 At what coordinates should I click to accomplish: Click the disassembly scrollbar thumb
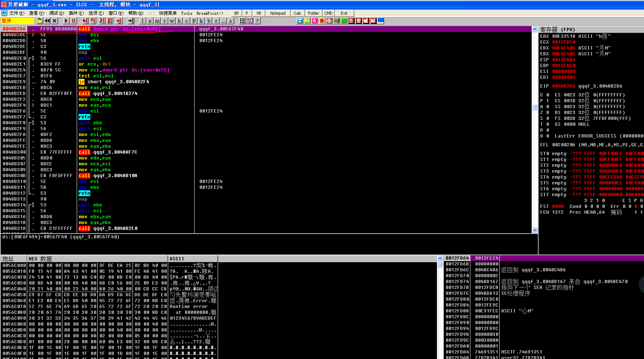click(x=535, y=107)
